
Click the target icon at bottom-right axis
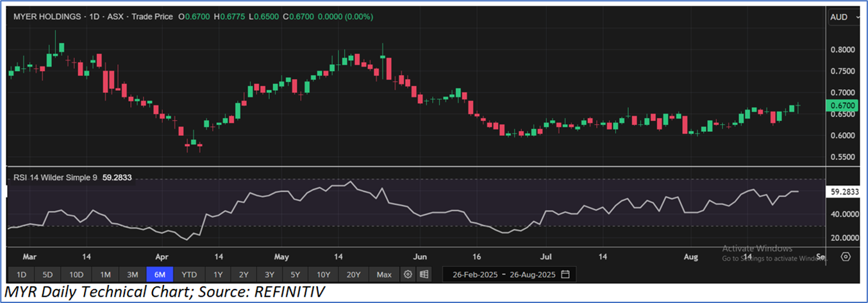846,257
